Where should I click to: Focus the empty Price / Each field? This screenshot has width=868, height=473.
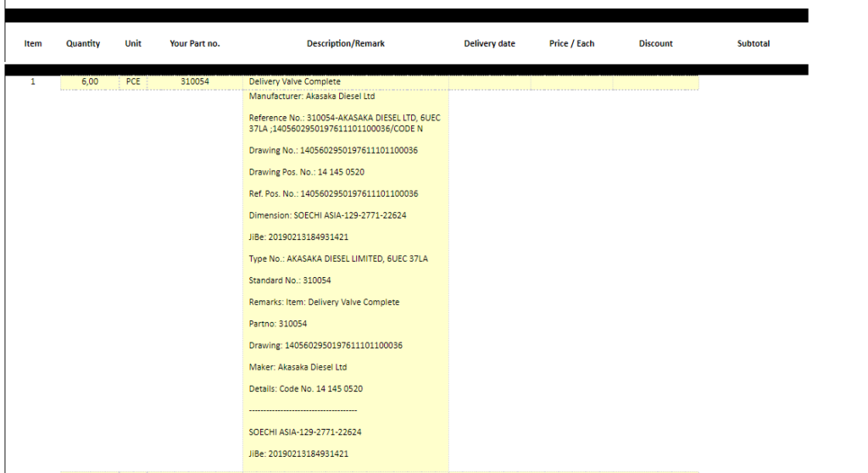pyautogui.click(x=571, y=82)
